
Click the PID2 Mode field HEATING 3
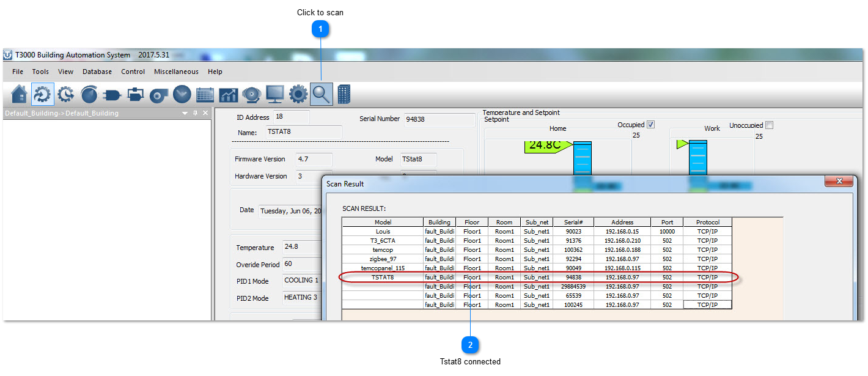(x=302, y=298)
